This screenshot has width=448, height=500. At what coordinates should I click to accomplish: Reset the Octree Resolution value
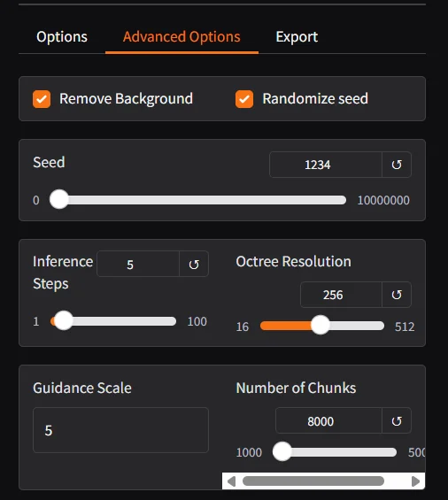click(397, 295)
